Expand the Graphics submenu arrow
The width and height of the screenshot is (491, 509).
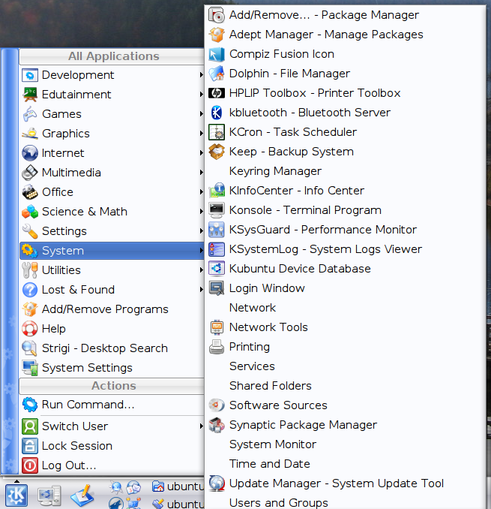(x=201, y=133)
